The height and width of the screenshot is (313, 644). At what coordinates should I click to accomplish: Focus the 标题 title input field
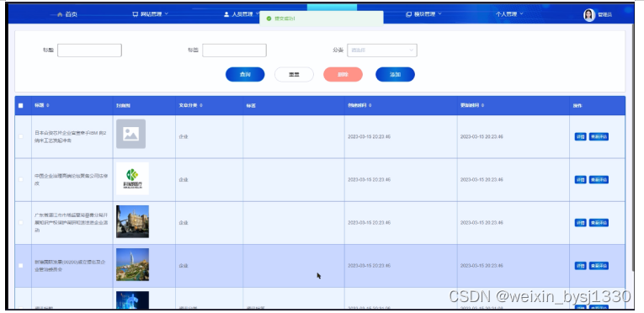pos(89,50)
